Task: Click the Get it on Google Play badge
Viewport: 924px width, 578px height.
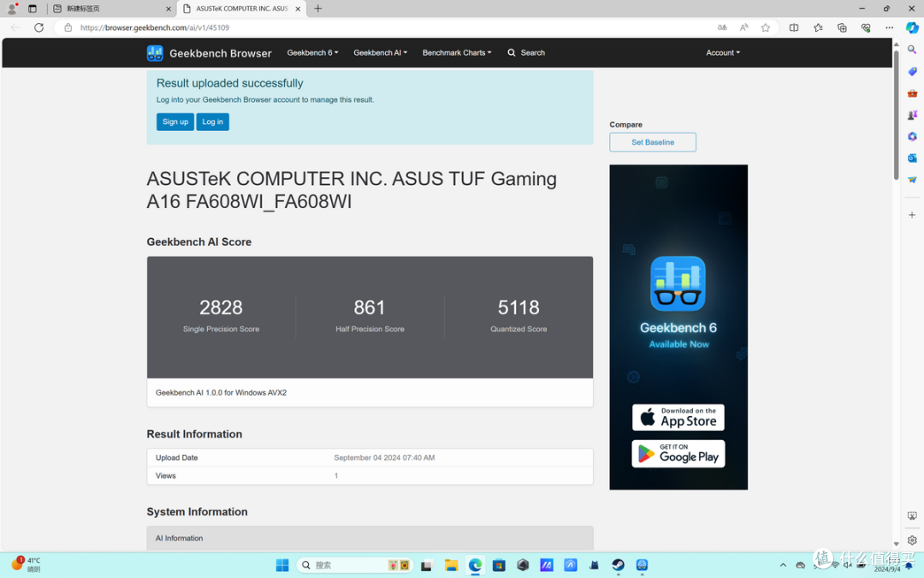Action: [x=678, y=454]
